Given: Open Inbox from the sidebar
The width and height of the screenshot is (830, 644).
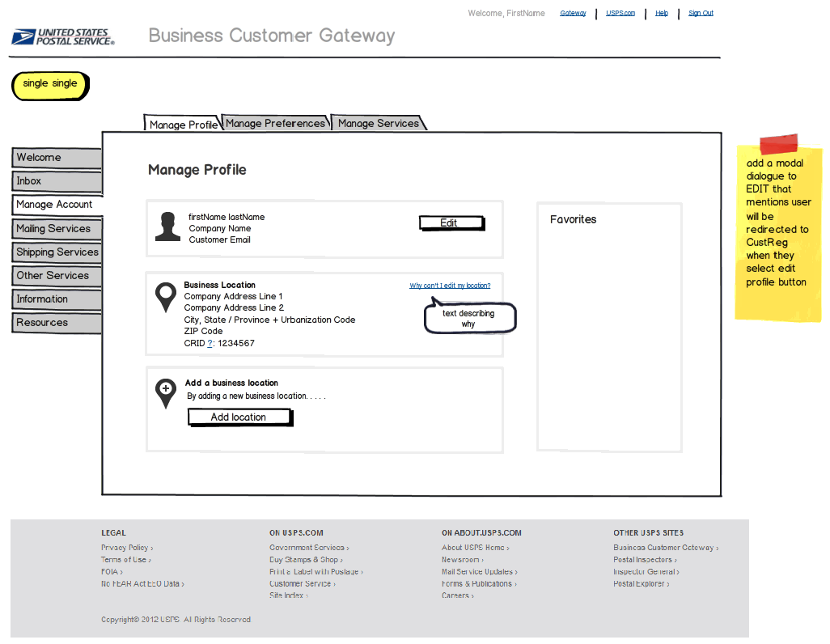Looking at the screenshot, I should 57,181.
